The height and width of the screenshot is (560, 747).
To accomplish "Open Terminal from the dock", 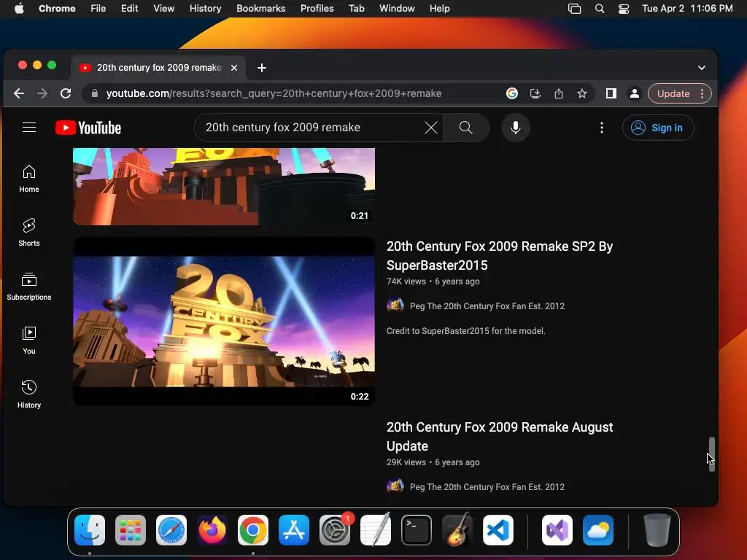I will coord(417,530).
